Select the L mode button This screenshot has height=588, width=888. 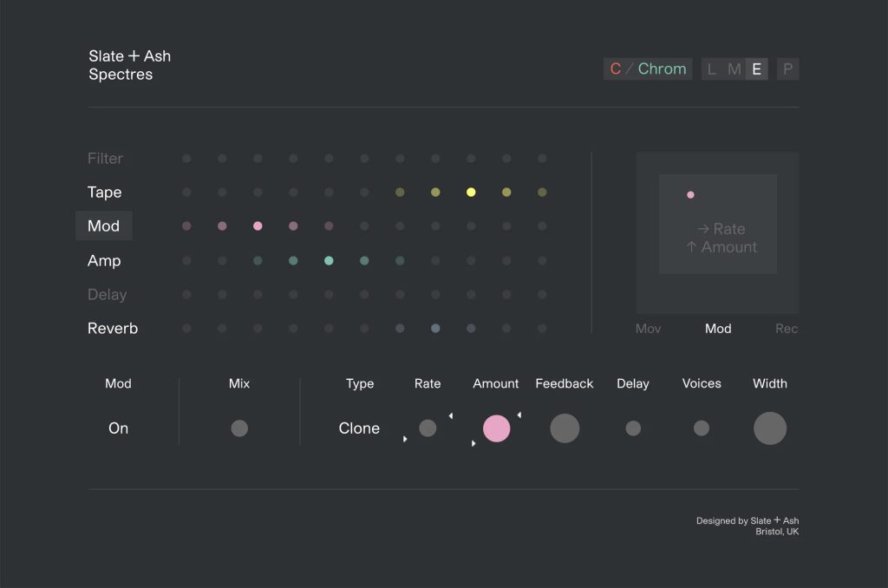712,69
